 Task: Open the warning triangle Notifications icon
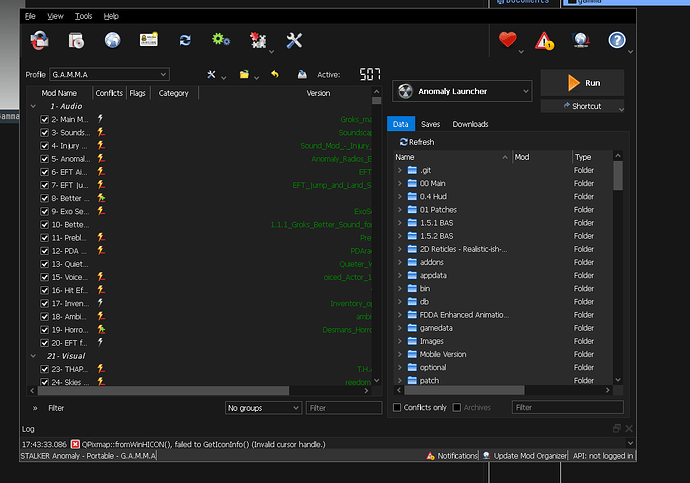pyautogui.click(x=544, y=40)
